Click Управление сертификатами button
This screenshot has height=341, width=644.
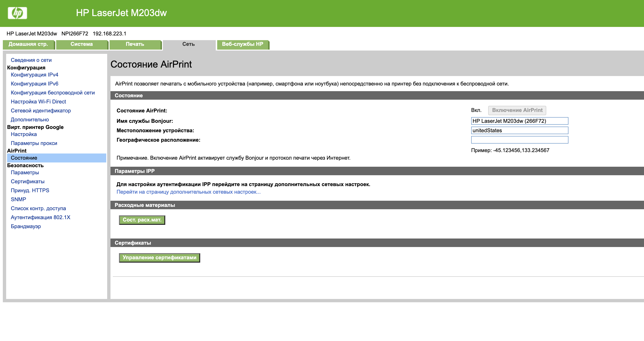coord(160,258)
